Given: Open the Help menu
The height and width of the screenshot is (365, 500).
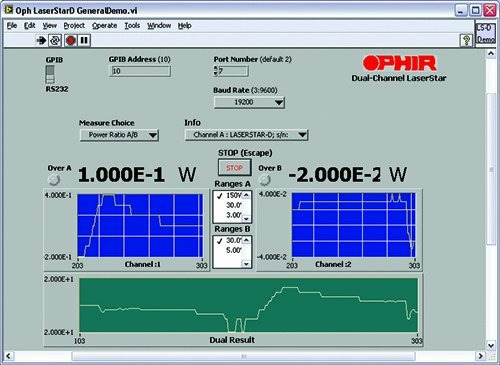Looking at the screenshot, I should tap(184, 26).
